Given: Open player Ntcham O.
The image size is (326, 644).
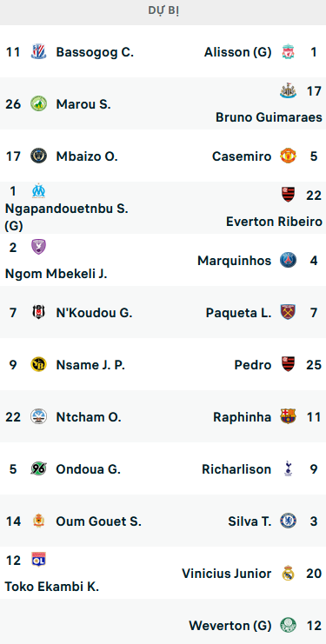Looking at the screenshot, I should [x=89, y=417].
